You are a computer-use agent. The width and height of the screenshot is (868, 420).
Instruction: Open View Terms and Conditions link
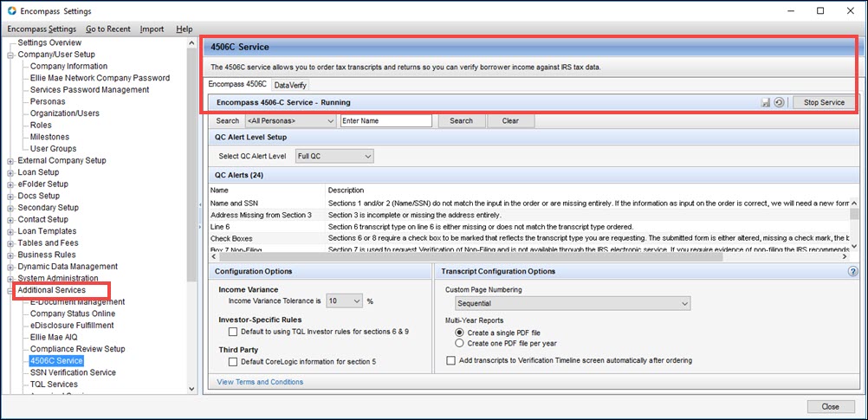(260, 382)
